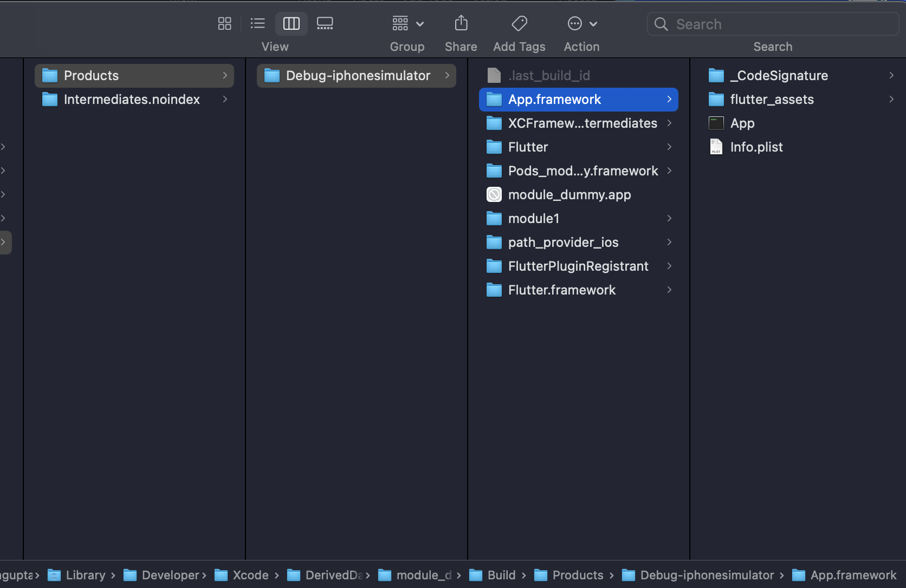Select the column view mode
This screenshot has height=588, width=906.
pyautogui.click(x=291, y=23)
